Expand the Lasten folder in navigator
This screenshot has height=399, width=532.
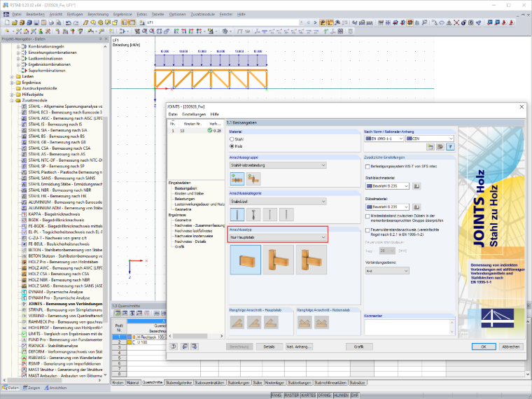[x=12, y=77]
